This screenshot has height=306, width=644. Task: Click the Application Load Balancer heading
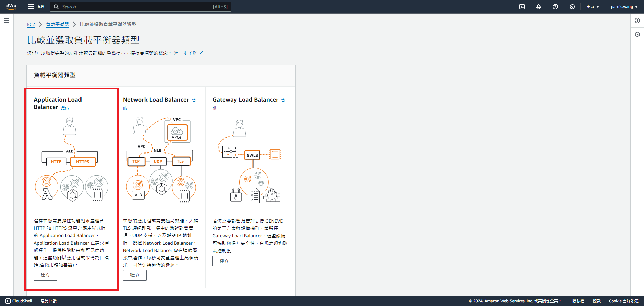pos(58,103)
